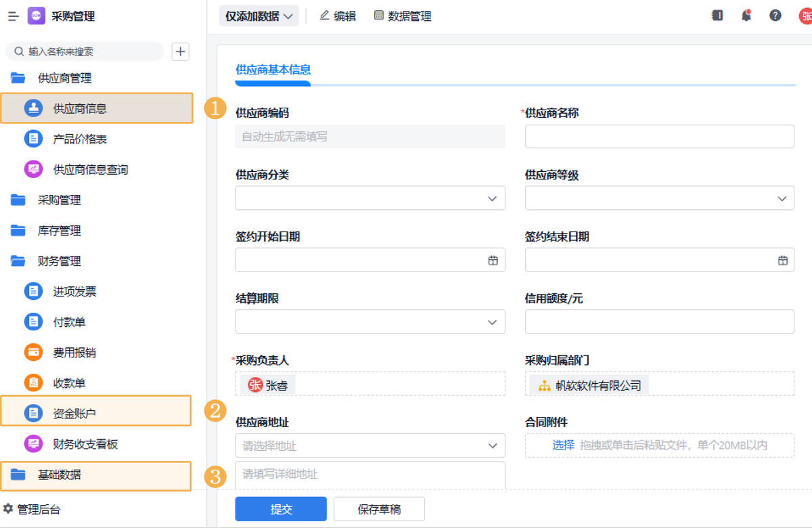
Task: Click the 保存草稿 button
Action: (379, 509)
